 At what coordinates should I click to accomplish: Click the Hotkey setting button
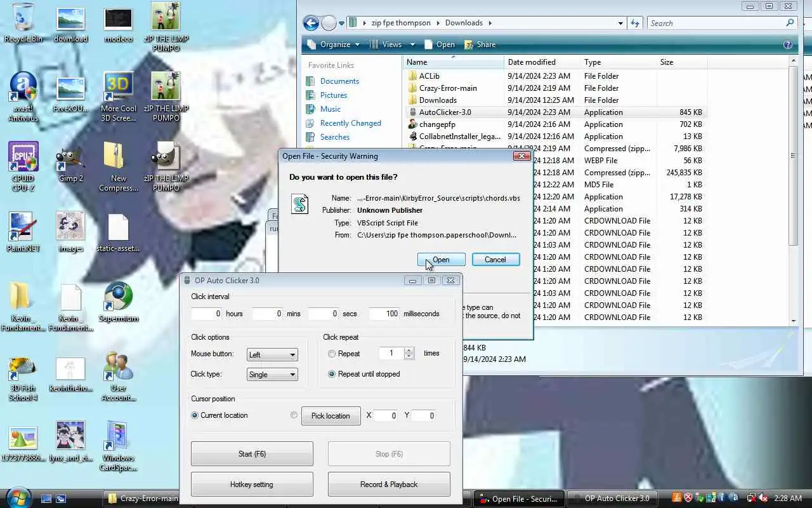(x=252, y=485)
